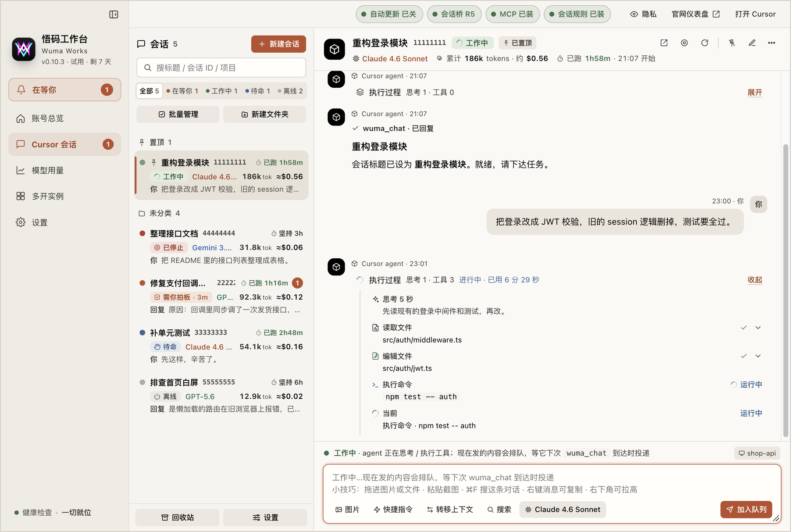Click unread badge on 修复支付回调 session
The image size is (791, 532).
[297, 283]
